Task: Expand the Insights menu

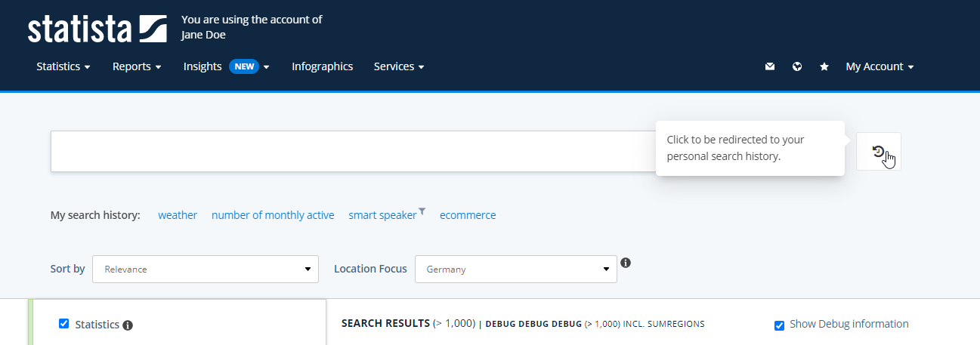Action: 227,66
